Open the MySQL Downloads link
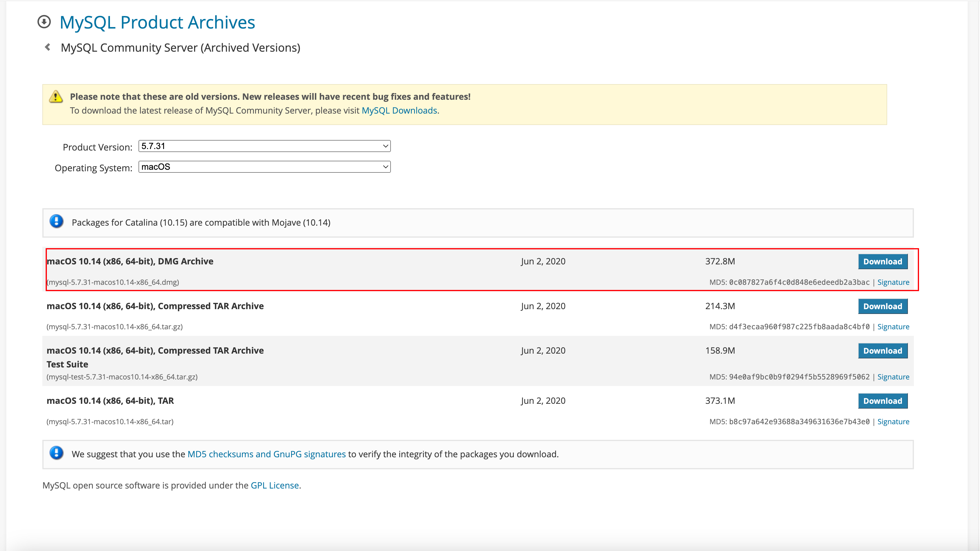 [x=399, y=110]
